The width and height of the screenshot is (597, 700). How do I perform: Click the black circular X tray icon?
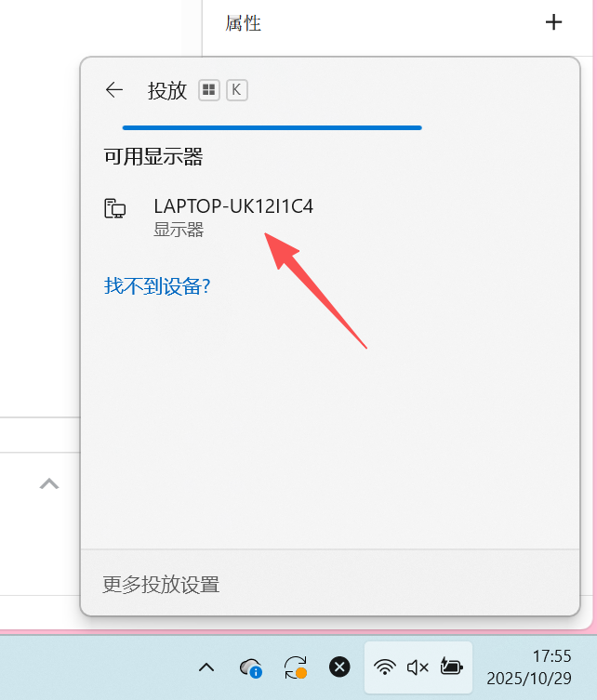(x=339, y=667)
